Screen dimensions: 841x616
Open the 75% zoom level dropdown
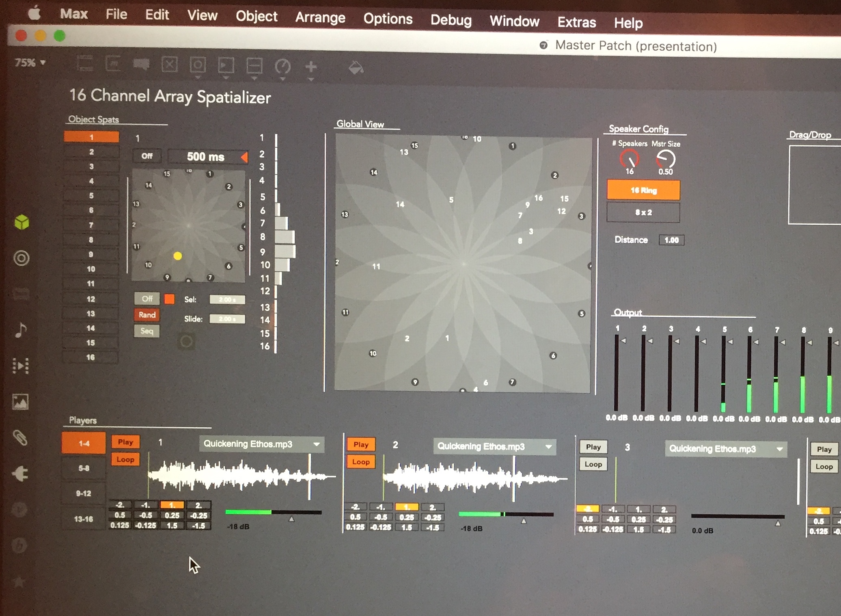point(30,62)
